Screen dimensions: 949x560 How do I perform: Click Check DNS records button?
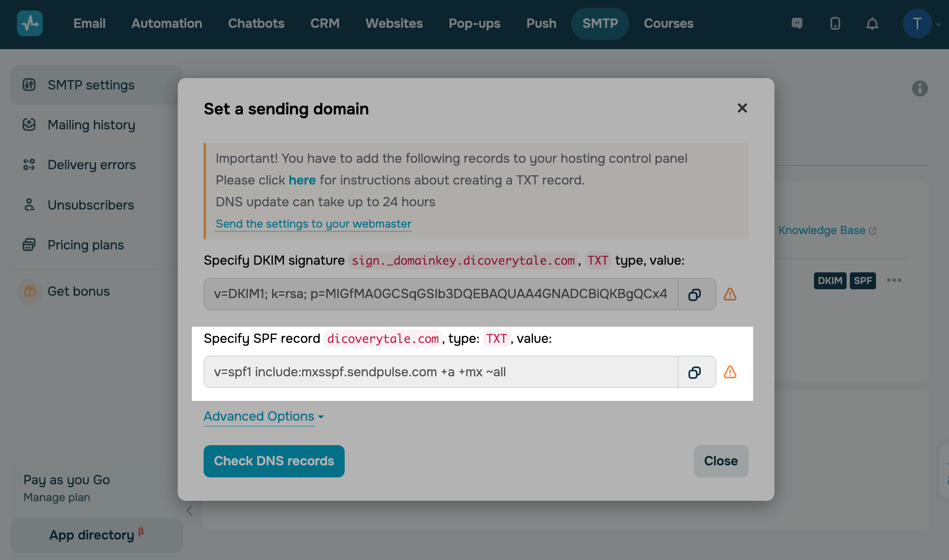point(274,461)
